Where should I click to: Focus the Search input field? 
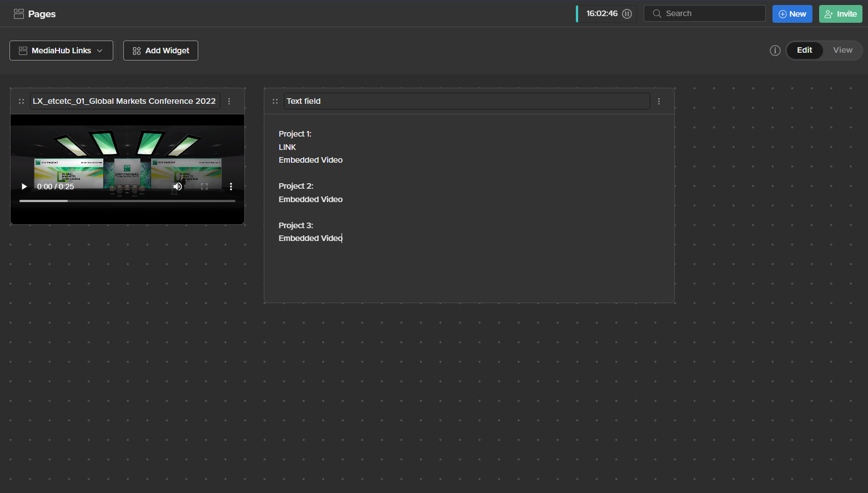[705, 13]
